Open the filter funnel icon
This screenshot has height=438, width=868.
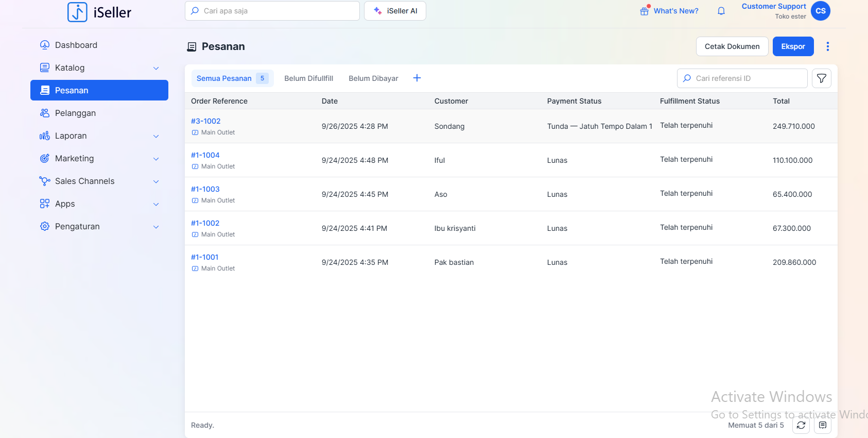point(822,78)
